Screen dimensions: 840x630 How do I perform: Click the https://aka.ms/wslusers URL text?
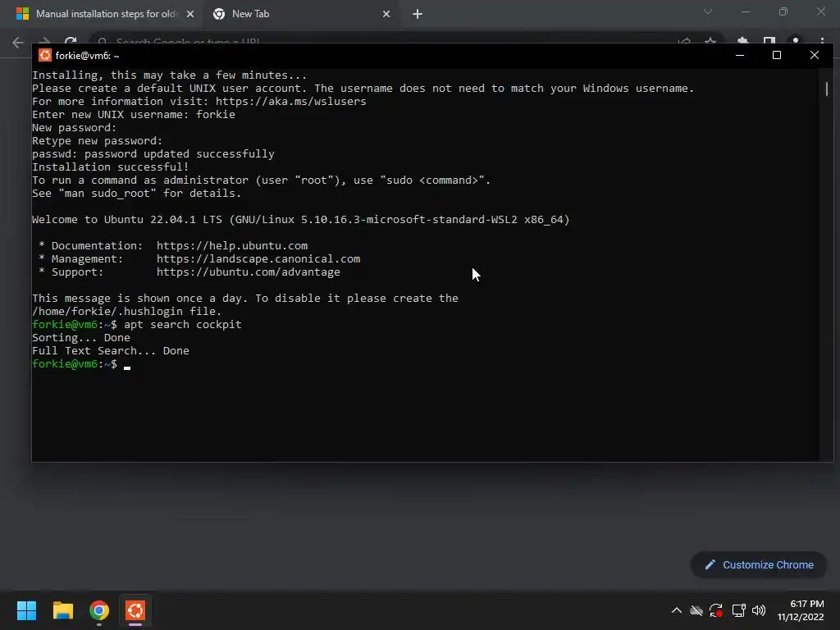(291, 101)
